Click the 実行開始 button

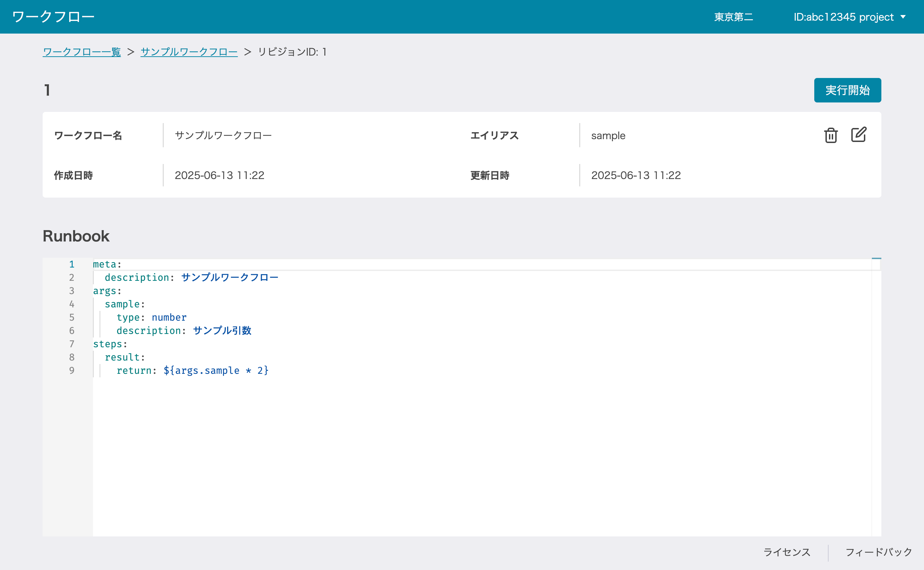847,90
